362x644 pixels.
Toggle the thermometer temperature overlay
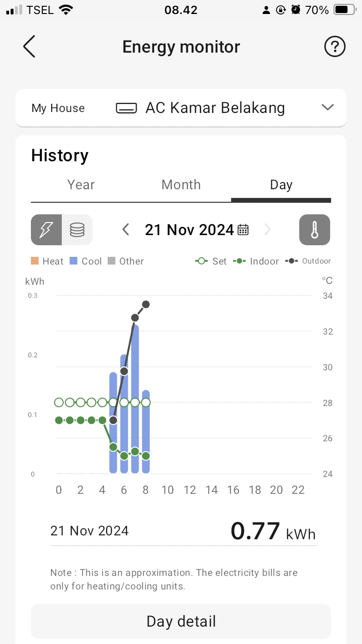(x=315, y=230)
